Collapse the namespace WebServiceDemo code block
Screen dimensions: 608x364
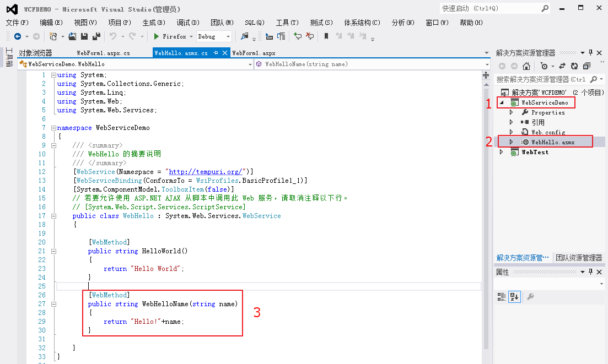point(53,128)
